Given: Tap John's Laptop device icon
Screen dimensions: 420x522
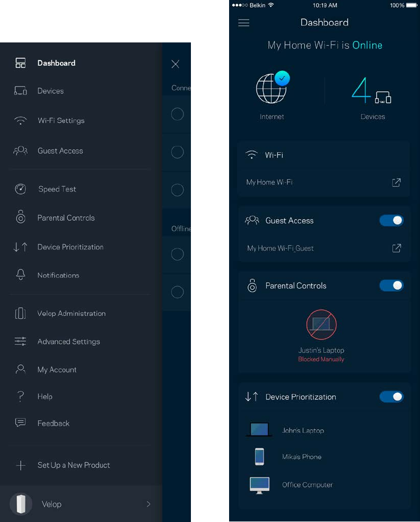Looking at the screenshot, I should click(x=259, y=430).
